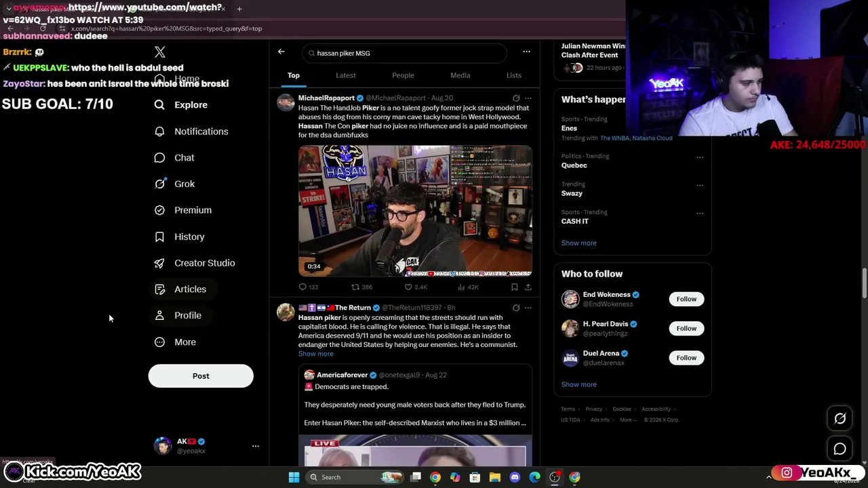Switch to the Top tab
The image size is (868, 488).
point(294,75)
